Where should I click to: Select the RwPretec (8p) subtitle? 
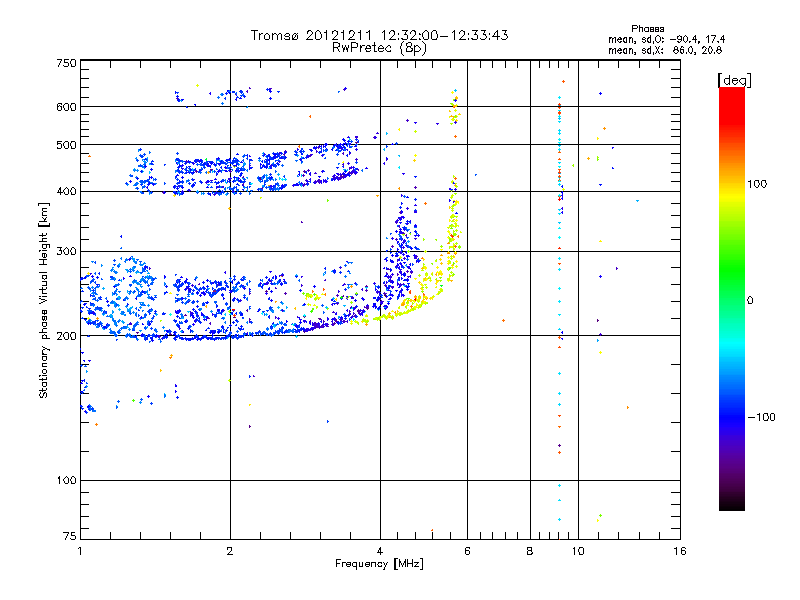(x=379, y=48)
